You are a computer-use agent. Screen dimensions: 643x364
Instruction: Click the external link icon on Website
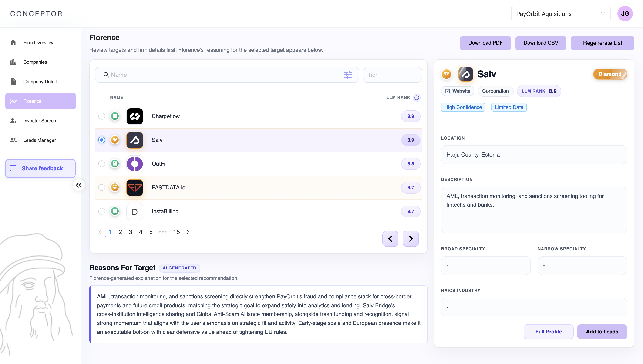tap(448, 91)
